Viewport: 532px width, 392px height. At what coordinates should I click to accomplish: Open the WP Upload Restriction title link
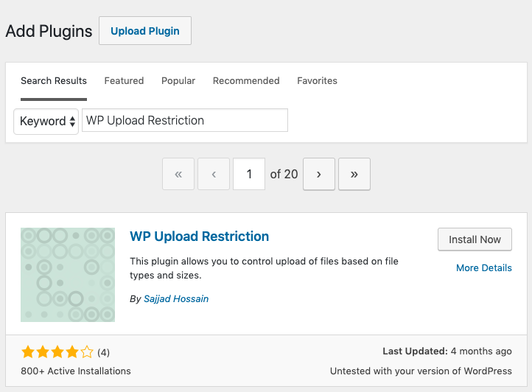[199, 237]
